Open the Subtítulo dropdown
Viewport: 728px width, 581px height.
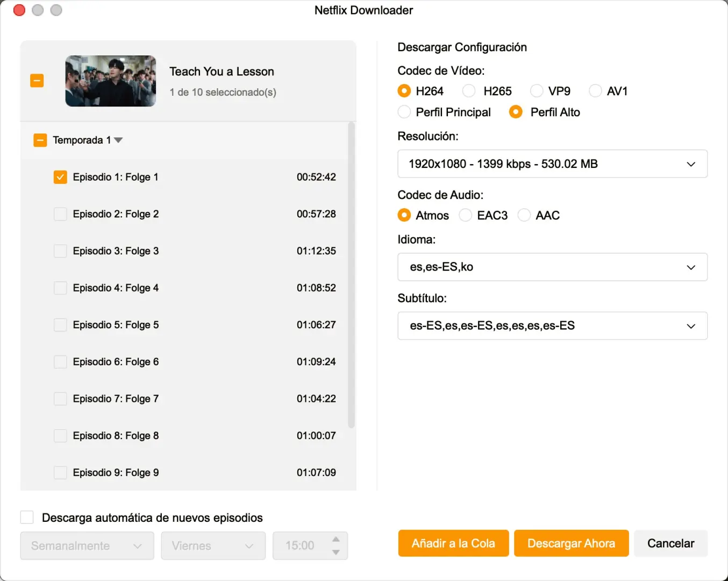coord(552,325)
